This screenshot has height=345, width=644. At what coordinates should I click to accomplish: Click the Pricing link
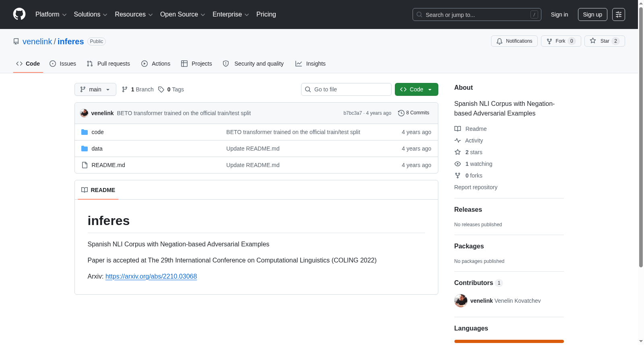point(266,14)
